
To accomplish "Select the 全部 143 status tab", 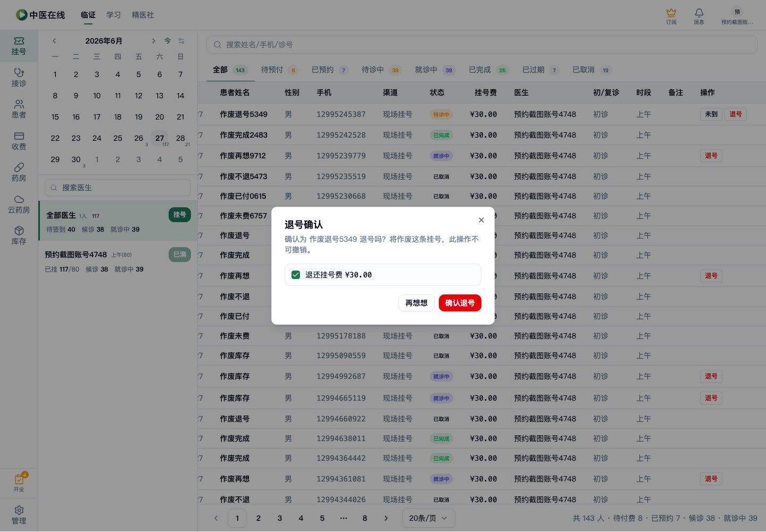I will [x=230, y=70].
